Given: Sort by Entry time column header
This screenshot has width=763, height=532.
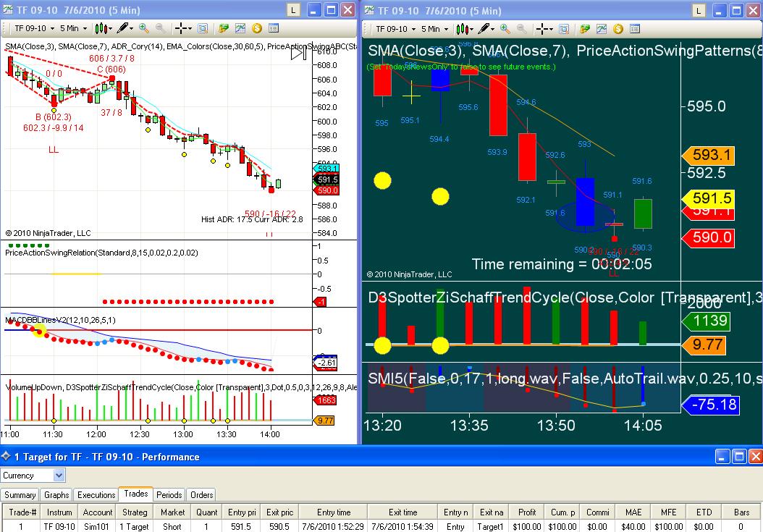Looking at the screenshot, I should coord(333,512).
